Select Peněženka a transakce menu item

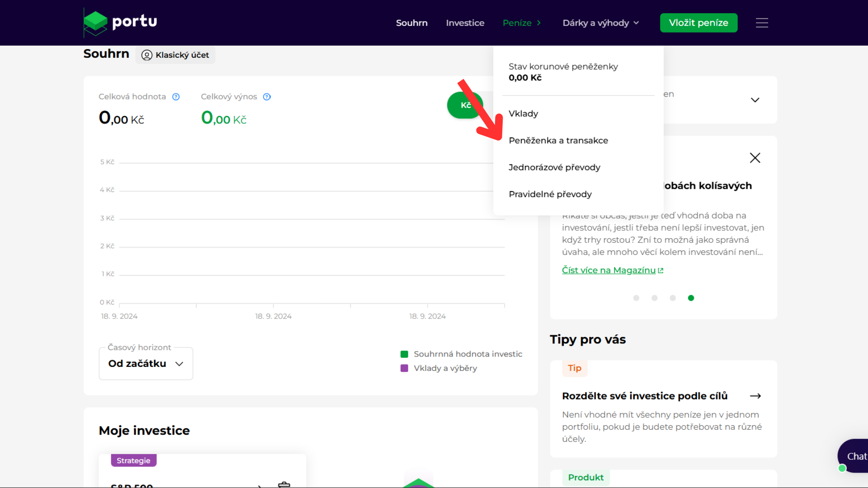[558, 141]
